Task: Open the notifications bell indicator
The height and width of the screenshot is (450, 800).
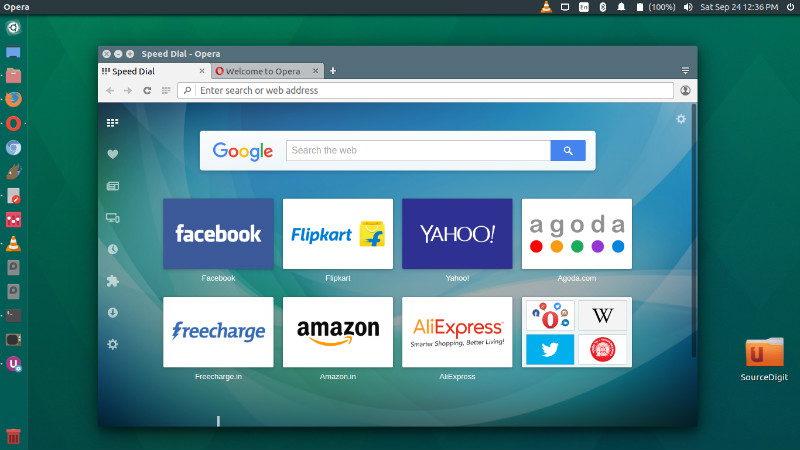Action: click(621, 7)
